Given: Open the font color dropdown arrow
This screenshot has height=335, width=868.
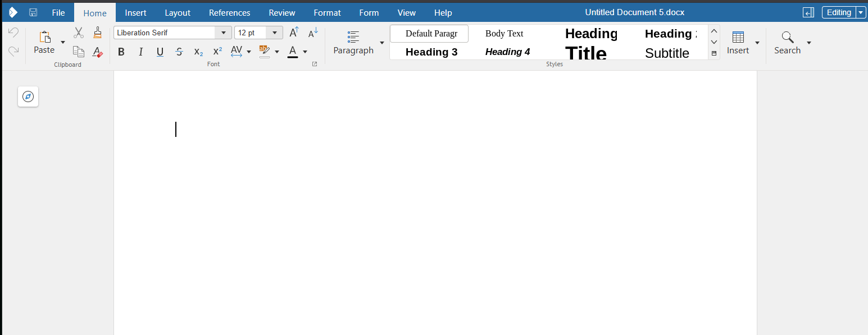Looking at the screenshot, I should point(305,51).
